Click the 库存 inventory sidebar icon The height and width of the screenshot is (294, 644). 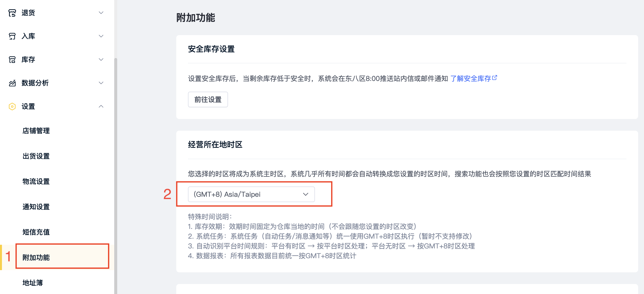pyautogui.click(x=12, y=60)
